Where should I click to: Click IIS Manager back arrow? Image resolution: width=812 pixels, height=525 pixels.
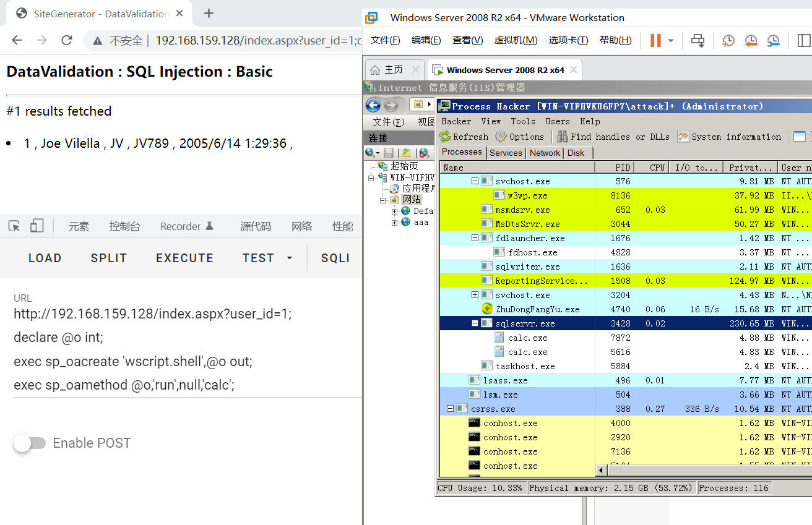tap(373, 105)
